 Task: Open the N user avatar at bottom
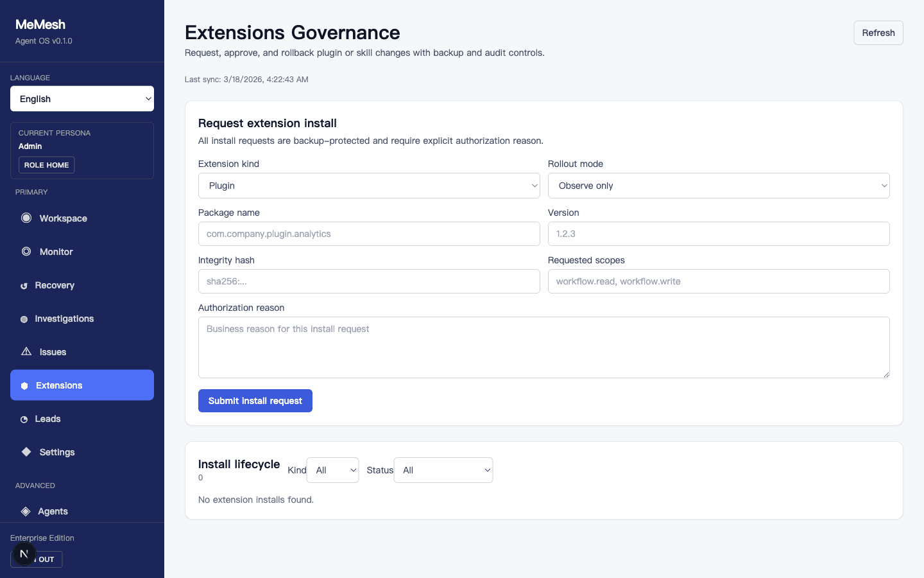pos(24,553)
